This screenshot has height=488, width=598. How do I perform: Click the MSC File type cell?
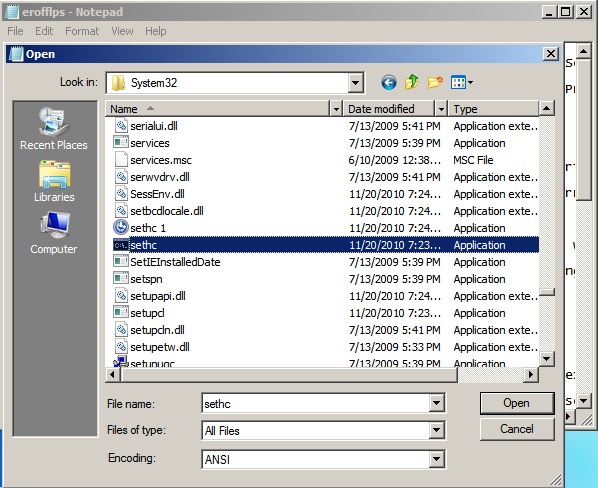click(x=473, y=160)
